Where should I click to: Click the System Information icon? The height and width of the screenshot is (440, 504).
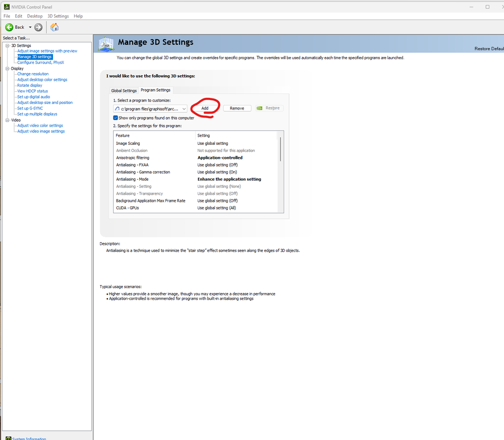[x=9, y=438]
